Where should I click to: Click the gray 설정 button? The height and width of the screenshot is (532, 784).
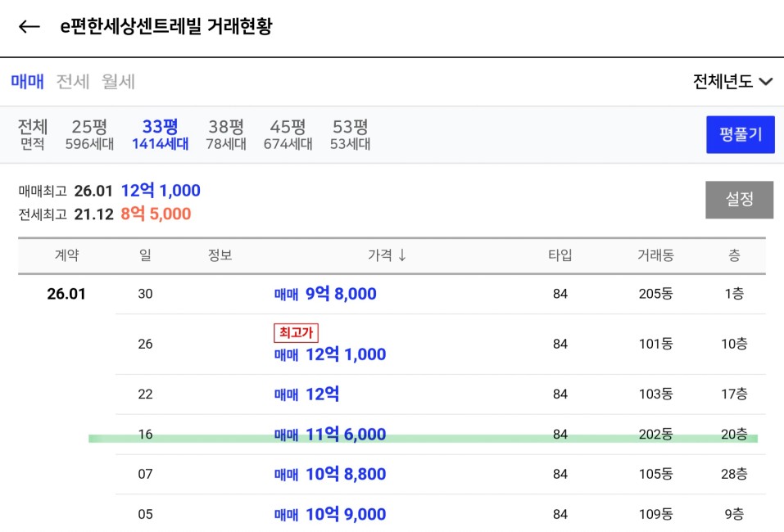[x=739, y=200]
